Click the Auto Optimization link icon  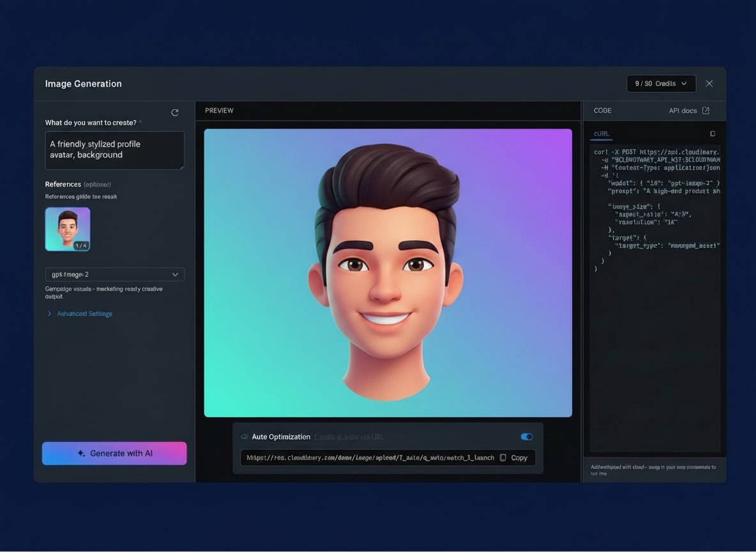(245, 436)
